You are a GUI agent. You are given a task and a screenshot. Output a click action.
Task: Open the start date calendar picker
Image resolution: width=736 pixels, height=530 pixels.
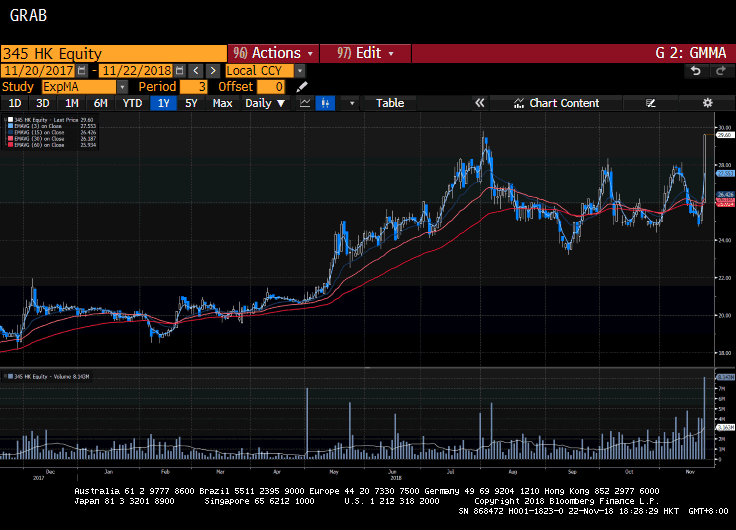pos(82,71)
